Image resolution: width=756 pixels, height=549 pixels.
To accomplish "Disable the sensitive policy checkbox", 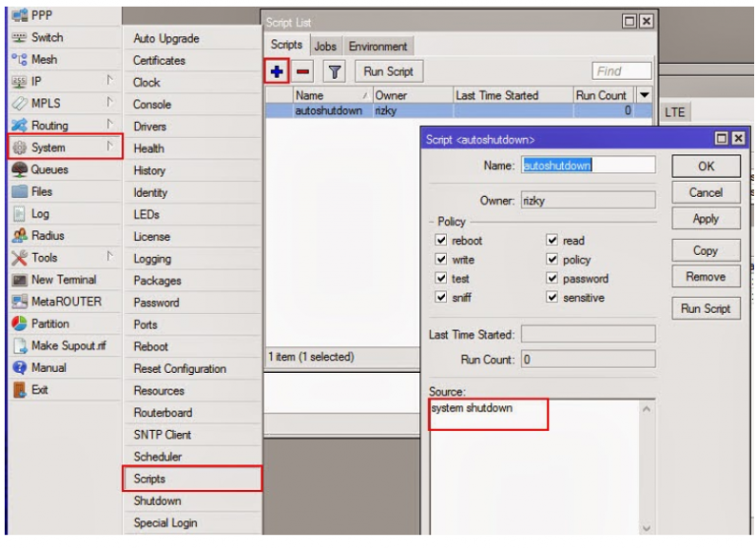I will 552,297.
